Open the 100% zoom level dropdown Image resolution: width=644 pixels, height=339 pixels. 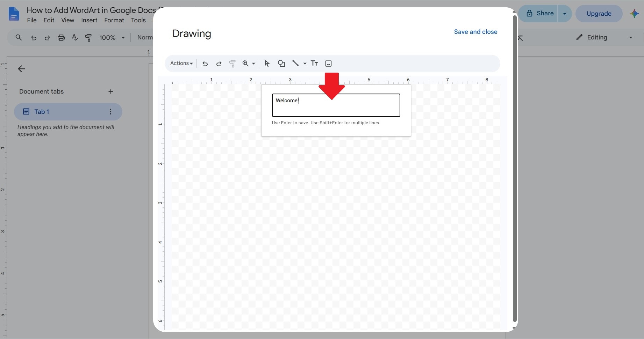click(x=112, y=37)
